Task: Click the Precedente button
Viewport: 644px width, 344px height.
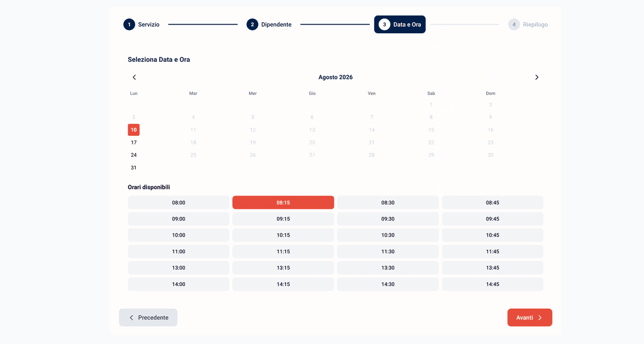Action: 148,318
